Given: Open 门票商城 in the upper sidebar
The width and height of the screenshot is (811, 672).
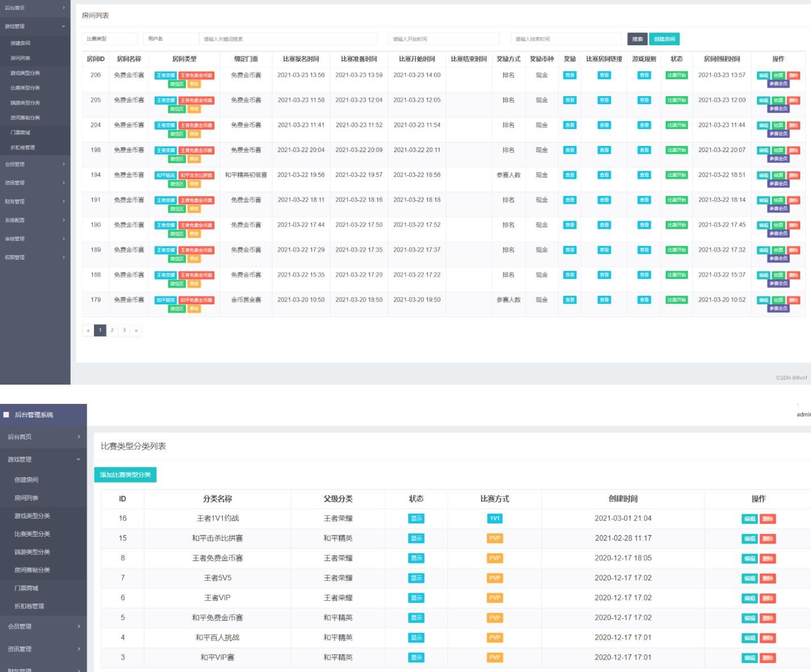Looking at the screenshot, I should [20, 132].
